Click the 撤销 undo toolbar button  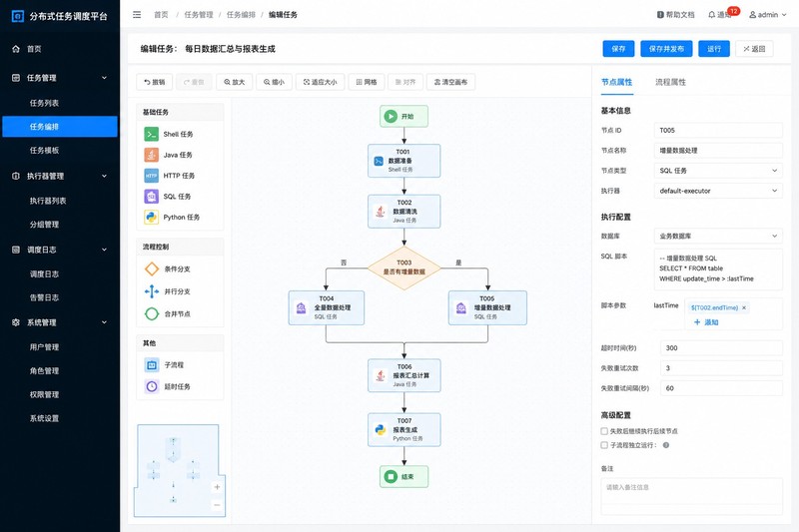click(x=155, y=82)
